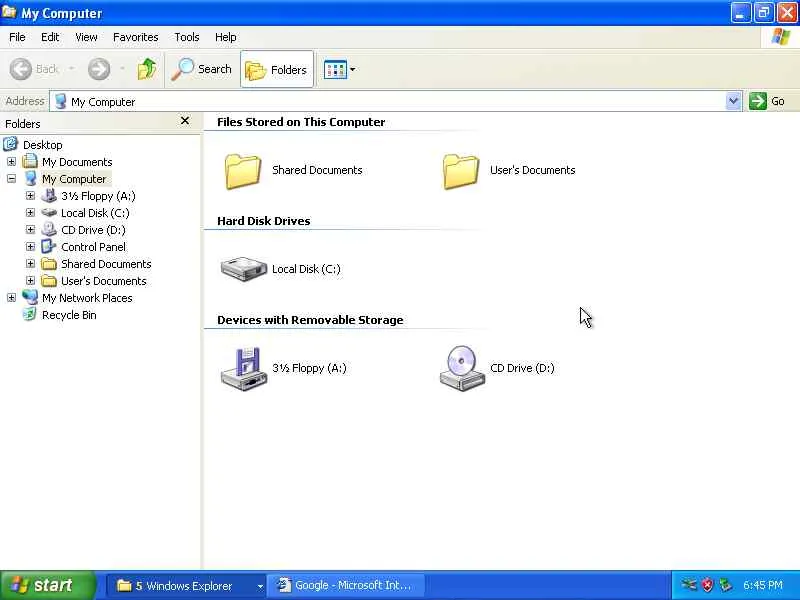Click the Back toolbar button
The image size is (800, 600).
coord(34,69)
